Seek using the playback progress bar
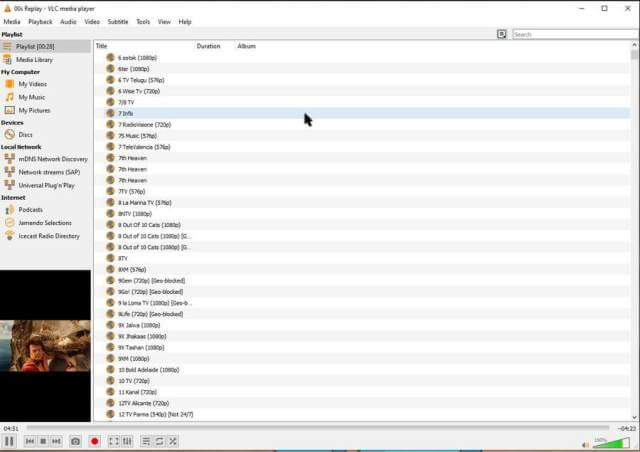The image size is (640, 452). click(x=318, y=428)
